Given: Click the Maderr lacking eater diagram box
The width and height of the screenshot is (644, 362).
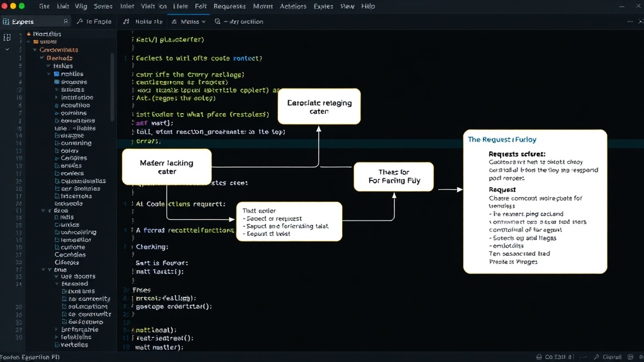Looking at the screenshot, I should [167, 167].
